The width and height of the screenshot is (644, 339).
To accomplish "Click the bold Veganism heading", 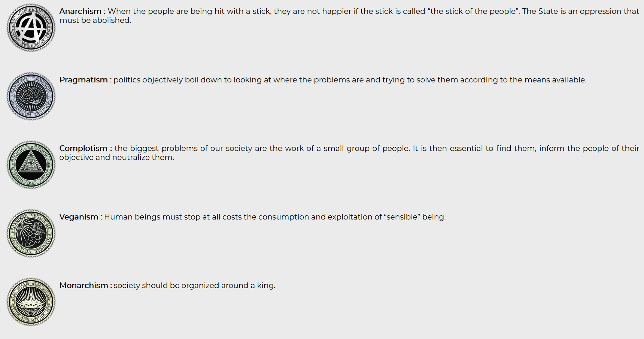I will click(79, 217).
